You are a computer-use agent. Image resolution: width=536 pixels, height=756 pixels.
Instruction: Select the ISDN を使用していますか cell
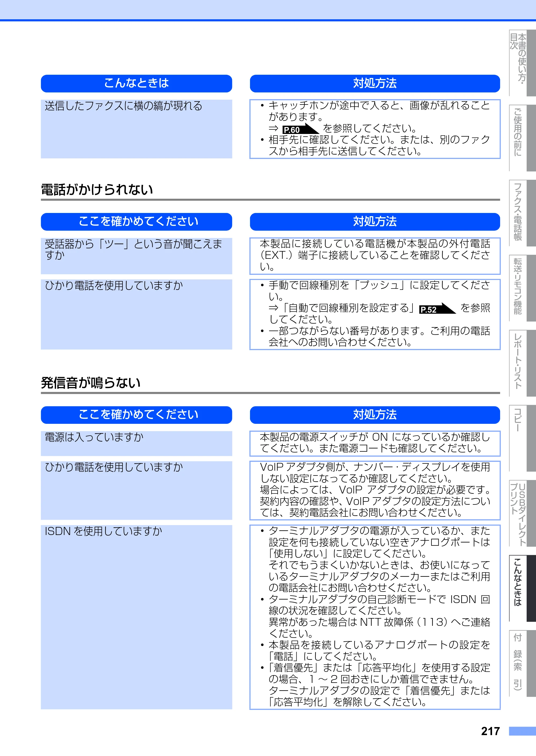click(x=136, y=617)
